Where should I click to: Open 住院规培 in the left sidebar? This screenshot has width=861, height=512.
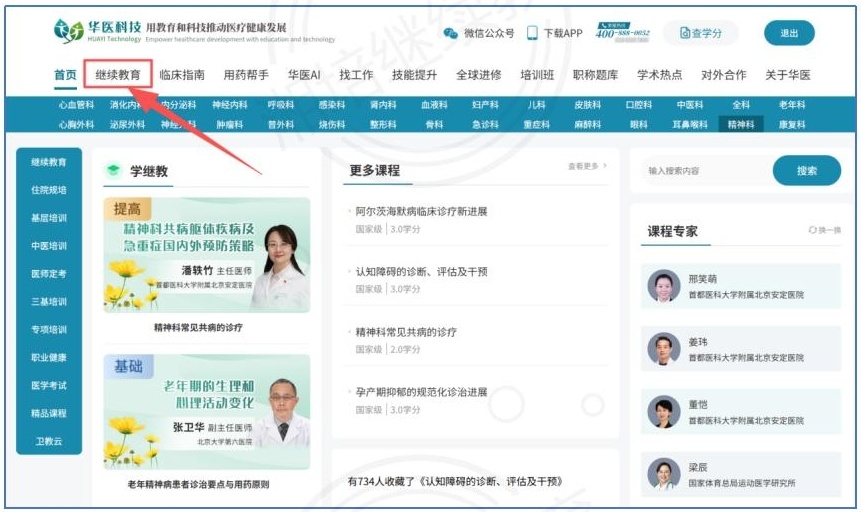click(x=49, y=190)
